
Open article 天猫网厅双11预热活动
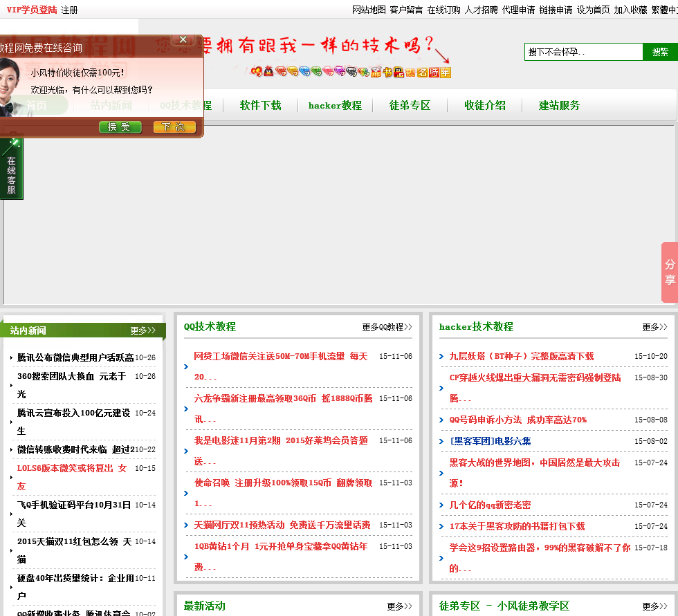coord(282,525)
